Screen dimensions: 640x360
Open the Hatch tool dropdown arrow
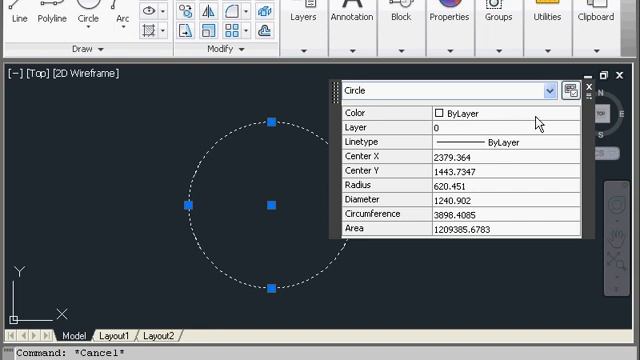tap(162, 31)
